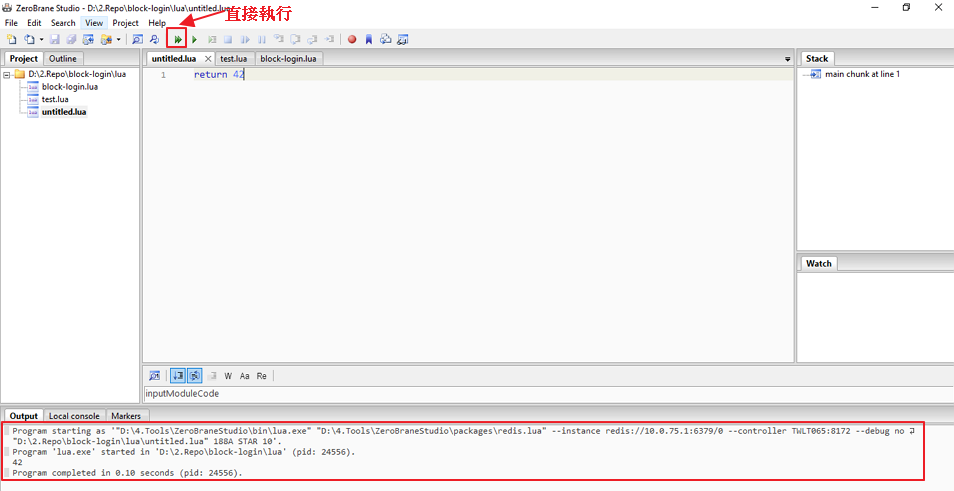Start debugging with the green play icon

point(195,40)
